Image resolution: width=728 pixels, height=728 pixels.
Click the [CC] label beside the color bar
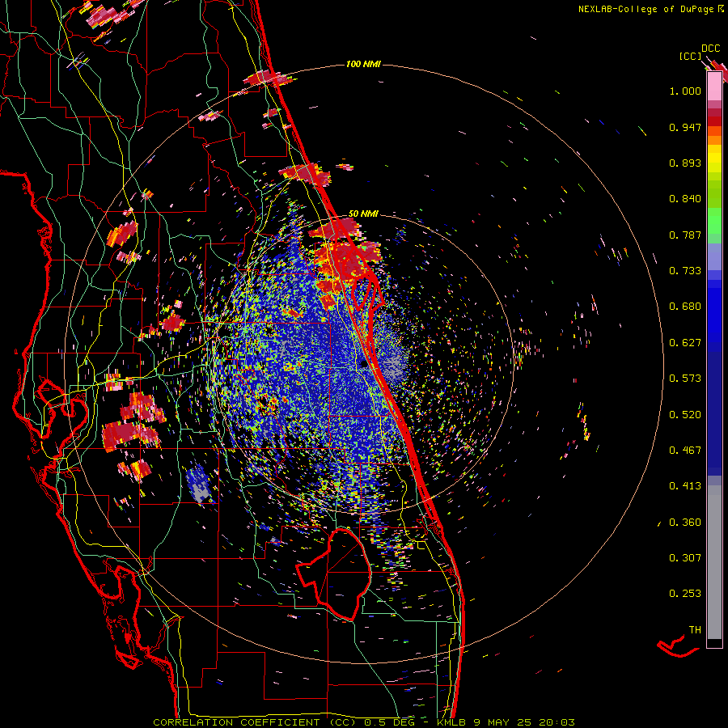pos(691,56)
